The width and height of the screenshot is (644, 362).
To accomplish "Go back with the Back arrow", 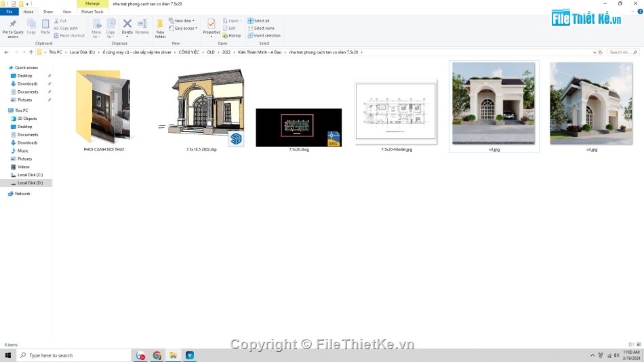I will coord(6,52).
